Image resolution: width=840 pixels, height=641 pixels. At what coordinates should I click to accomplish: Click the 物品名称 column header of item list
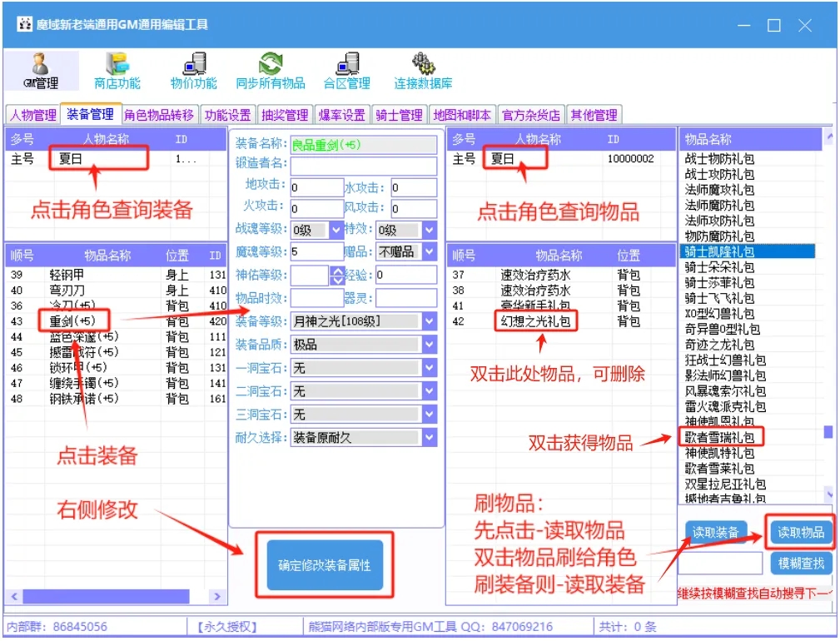[x=751, y=140]
